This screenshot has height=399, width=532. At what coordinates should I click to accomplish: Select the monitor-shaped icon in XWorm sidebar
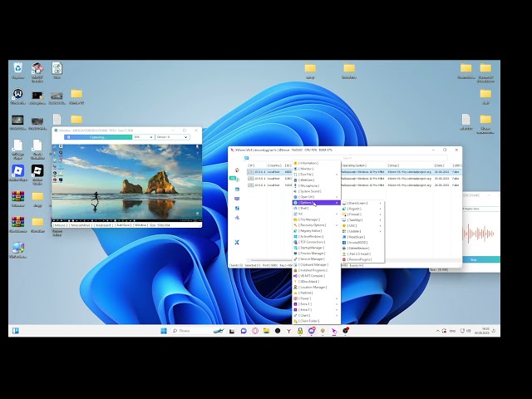[x=237, y=199]
